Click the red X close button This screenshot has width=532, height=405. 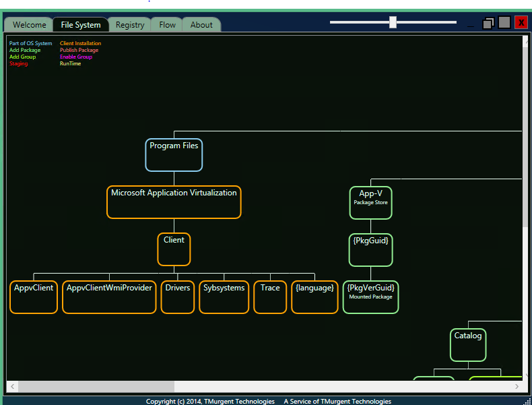pyautogui.click(x=521, y=23)
